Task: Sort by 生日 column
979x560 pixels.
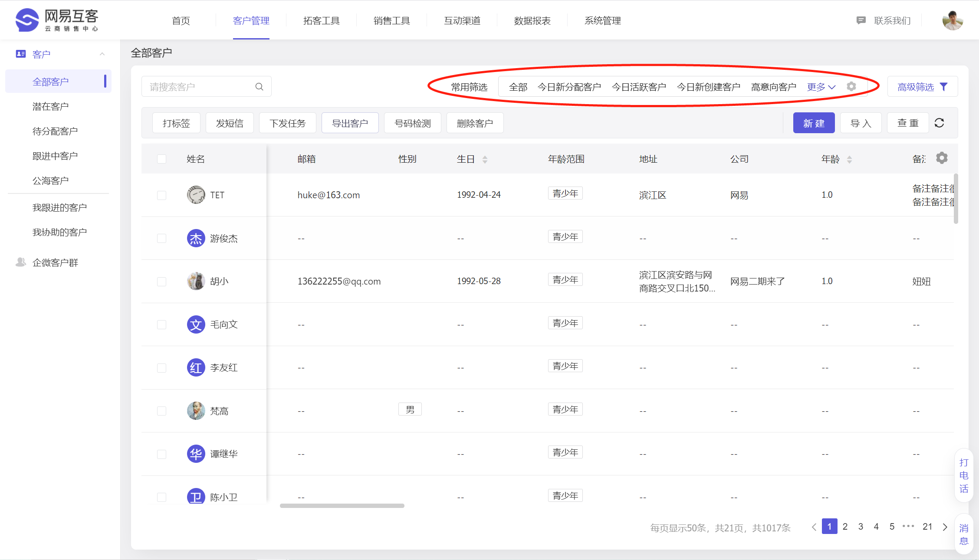Action: [x=485, y=159]
